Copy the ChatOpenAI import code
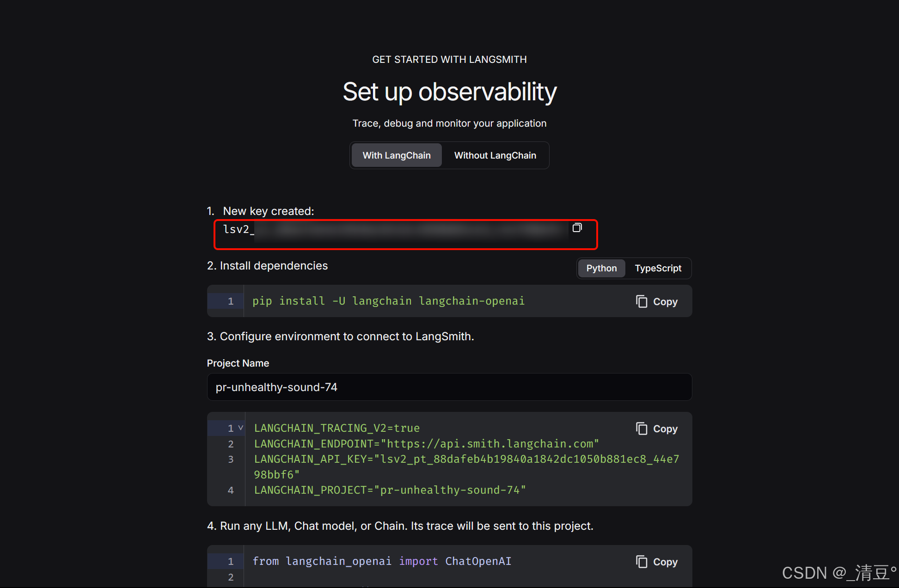Viewport: 899px width, 588px height. [x=657, y=562]
